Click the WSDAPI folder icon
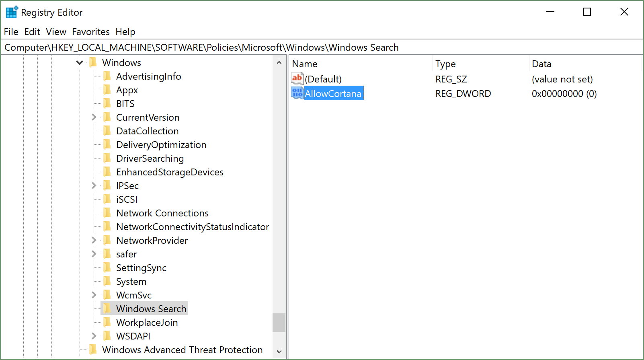The height and width of the screenshot is (360, 644). coord(107,336)
